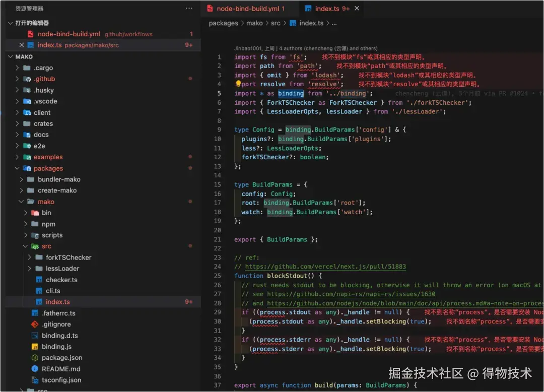Expand the .vscode folder chevron
The image size is (544, 392).
(17, 101)
